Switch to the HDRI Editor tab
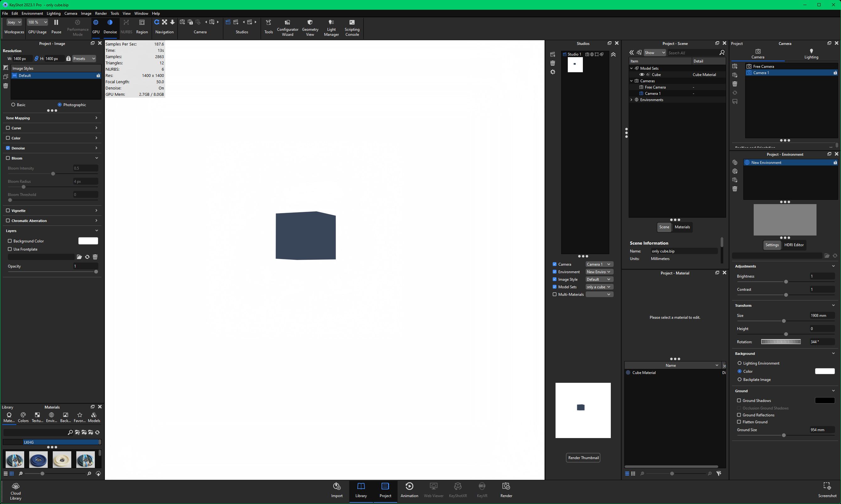The width and height of the screenshot is (841, 504). pyautogui.click(x=794, y=245)
